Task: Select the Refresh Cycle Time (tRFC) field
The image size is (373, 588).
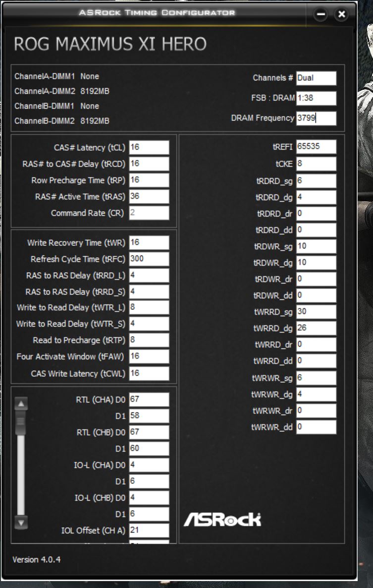Action: [149, 259]
